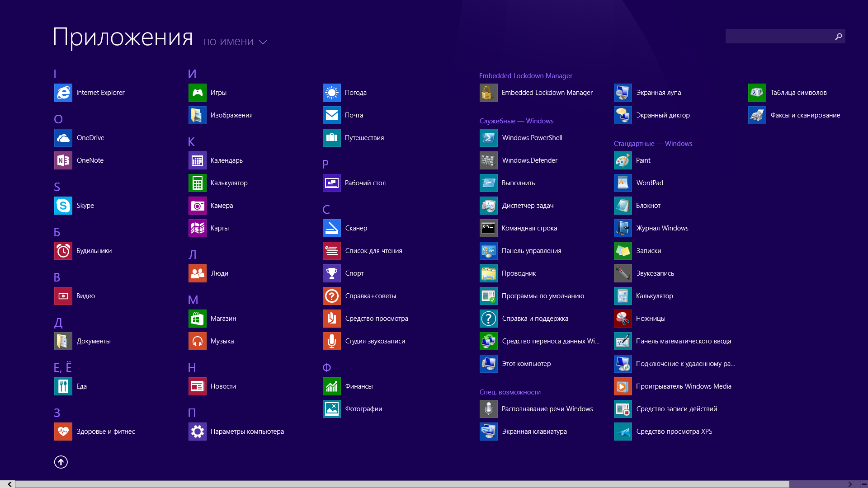Select 'Диспетчер задач' label

point(528,206)
